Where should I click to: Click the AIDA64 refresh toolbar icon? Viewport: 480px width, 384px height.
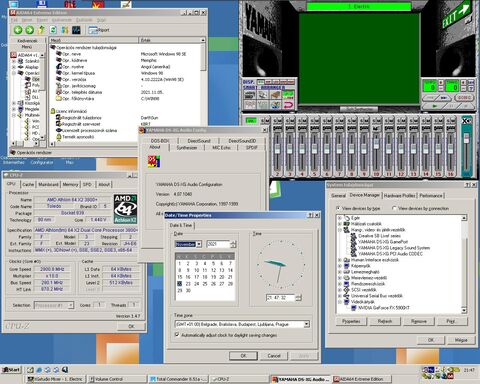tap(53, 30)
